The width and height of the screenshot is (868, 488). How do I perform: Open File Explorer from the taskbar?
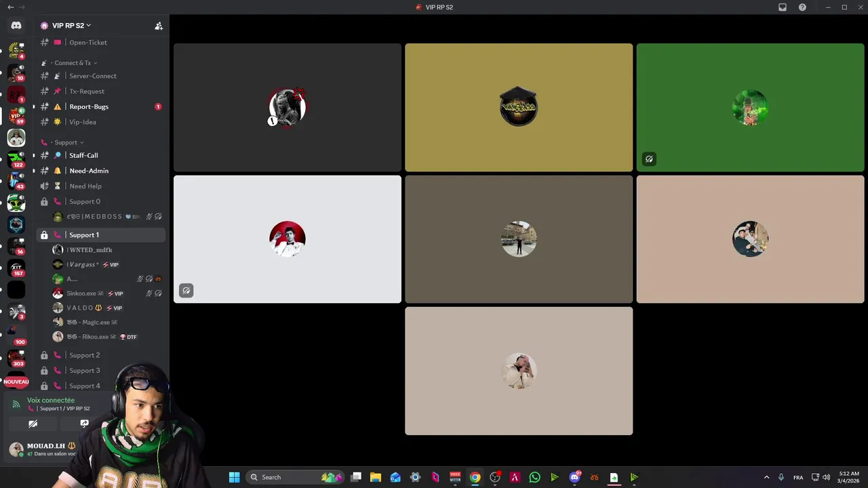375,477
